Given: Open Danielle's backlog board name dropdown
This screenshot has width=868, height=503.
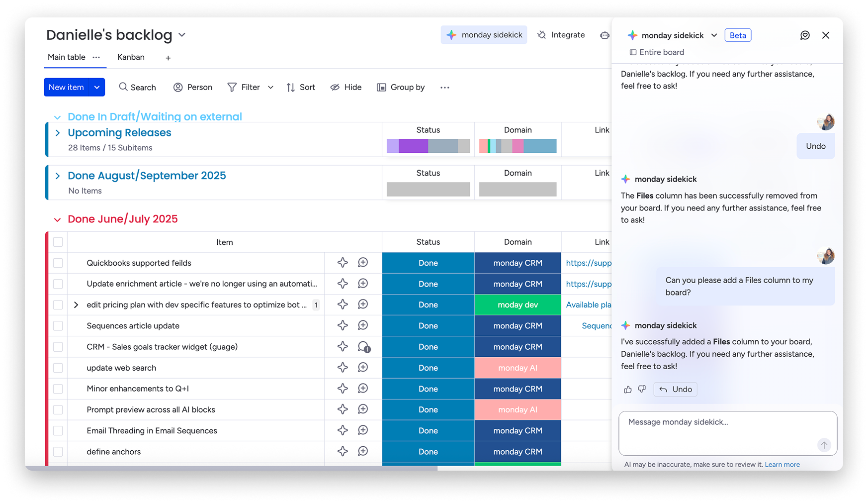Looking at the screenshot, I should click(182, 35).
